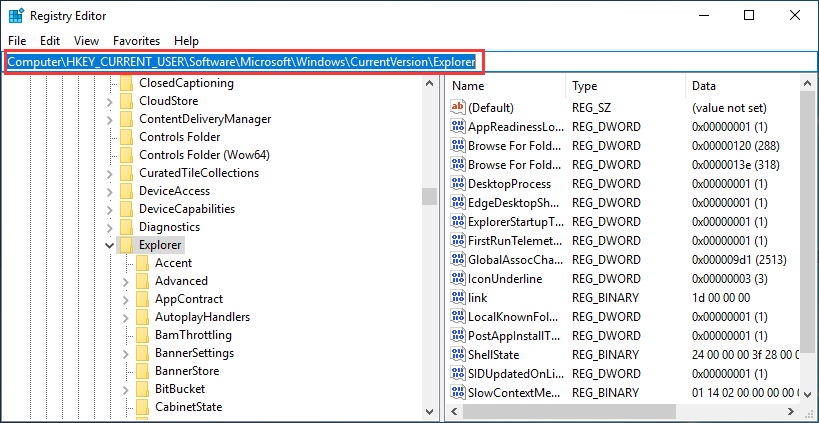Expand the Diagnostics key
Viewport: 819px width, 423px height.
[x=109, y=228]
